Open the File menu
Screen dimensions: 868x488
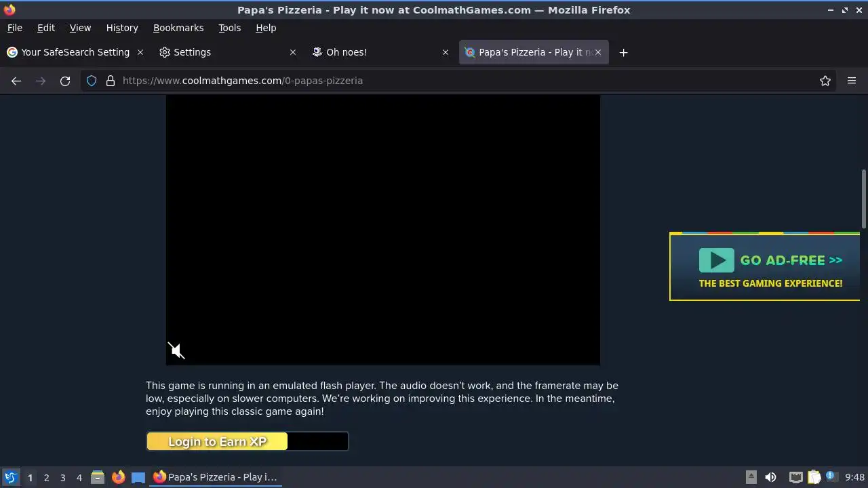click(x=14, y=28)
